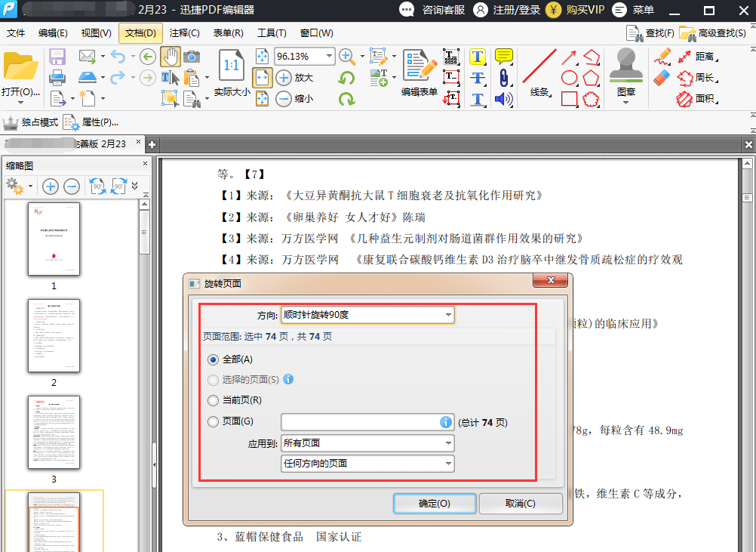Expand the 打开(O) dropdown arrow
The image size is (756, 552).
click(x=20, y=103)
